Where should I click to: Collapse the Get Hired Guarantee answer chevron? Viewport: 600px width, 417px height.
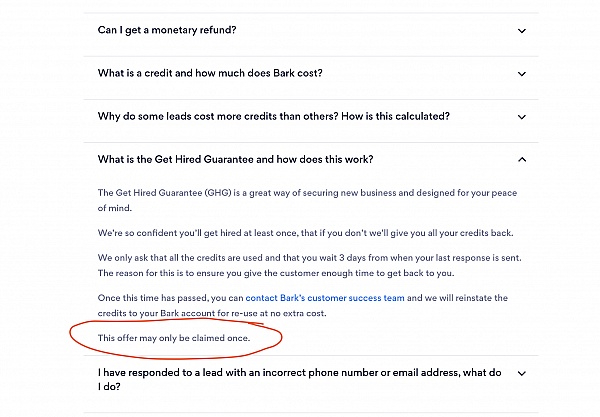521,160
